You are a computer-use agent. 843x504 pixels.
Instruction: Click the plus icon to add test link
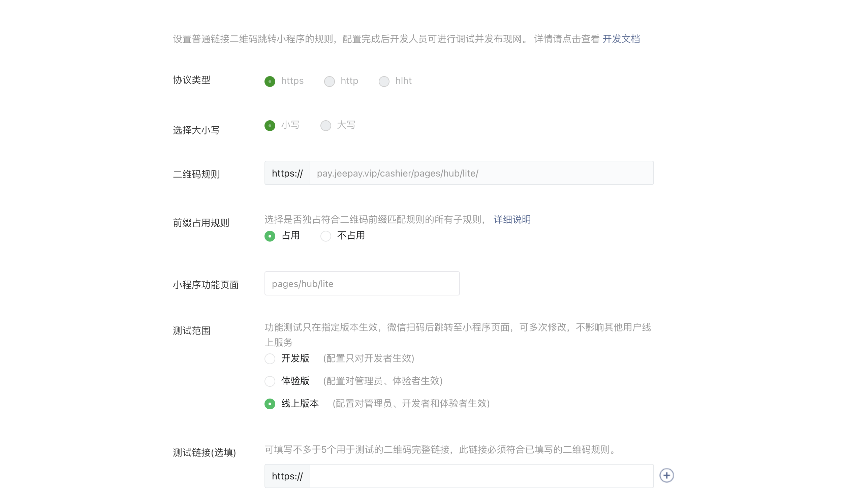(x=666, y=475)
